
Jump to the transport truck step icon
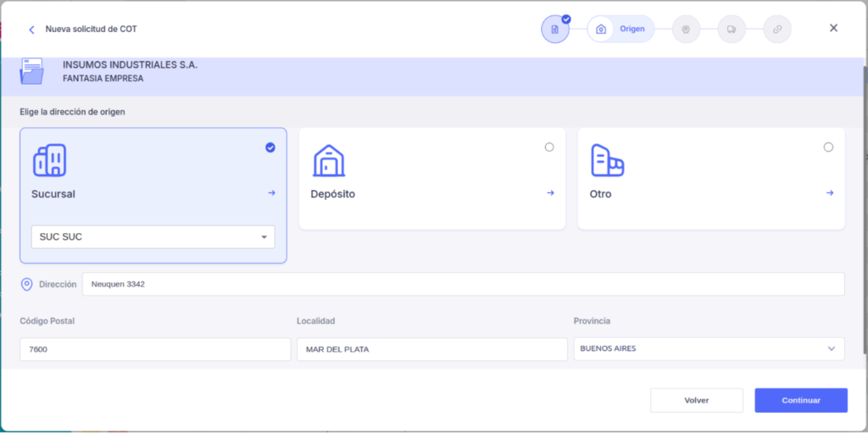(x=732, y=30)
